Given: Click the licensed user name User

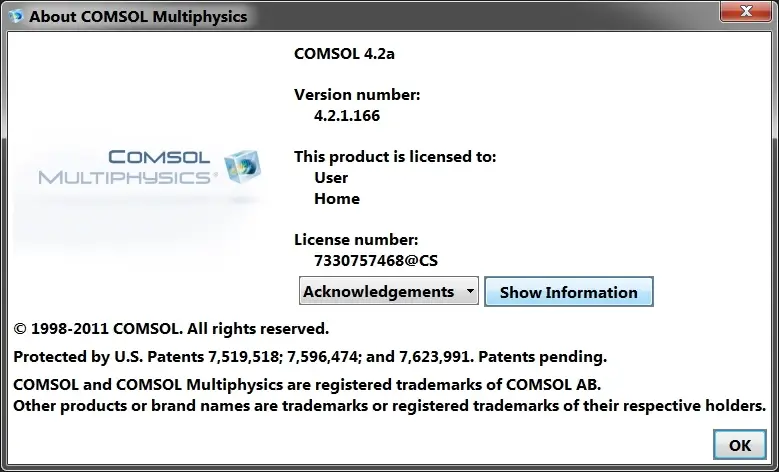Looking at the screenshot, I should pyautogui.click(x=331, y=177).
